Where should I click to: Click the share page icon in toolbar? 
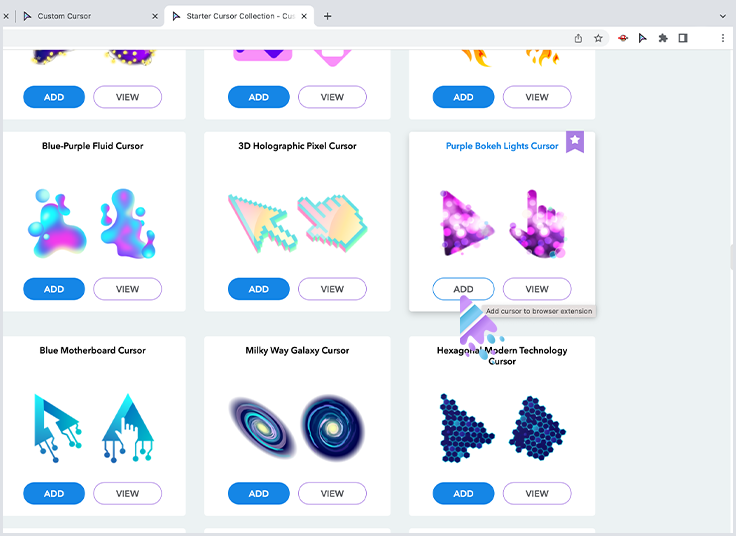point(578,38)
